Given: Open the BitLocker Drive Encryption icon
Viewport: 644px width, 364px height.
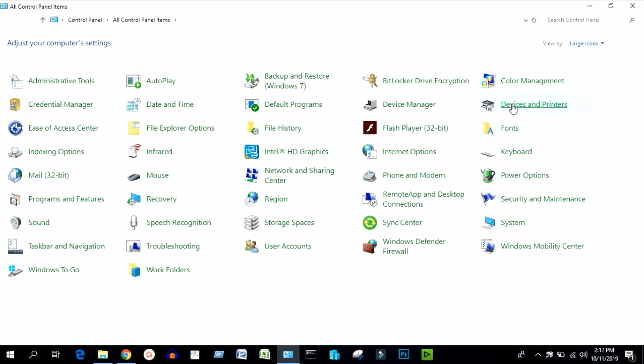Looking at the screenshot, I should [370, 81].
